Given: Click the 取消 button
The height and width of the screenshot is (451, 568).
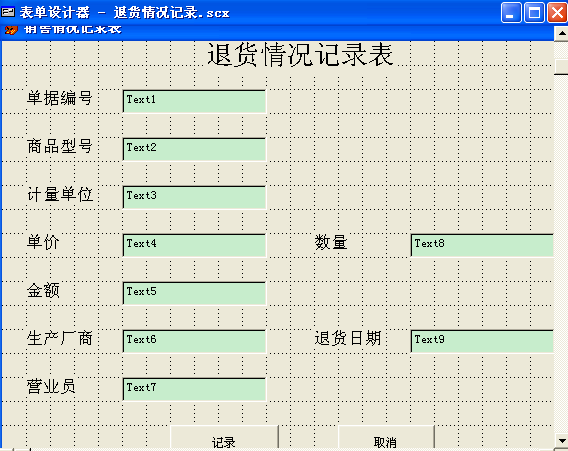Looking at the screenshot, I should coord(386,437).
